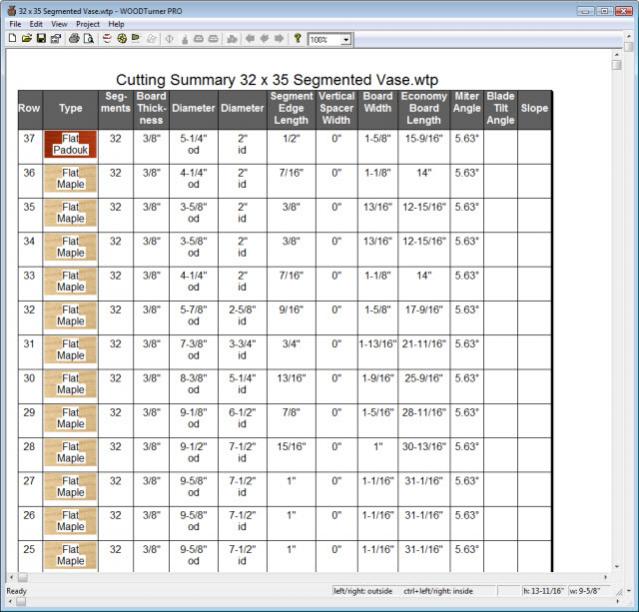
Task: Click the printer icon in the toolbar
Action: coord(74,39)
